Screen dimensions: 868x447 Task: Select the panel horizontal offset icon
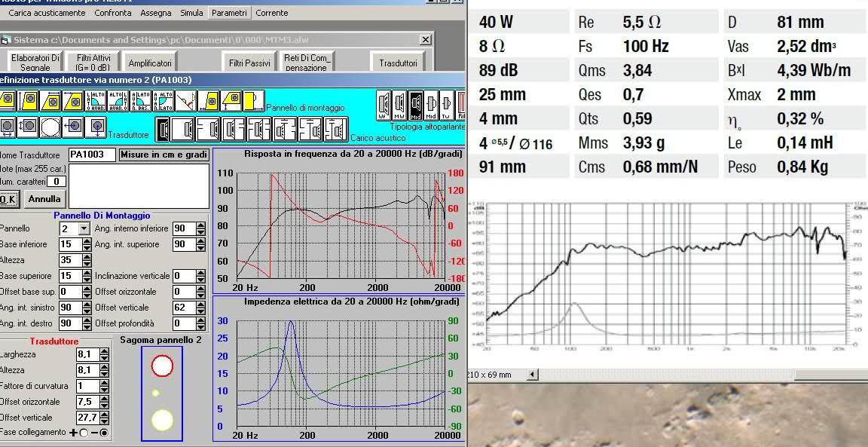(209, 101)
